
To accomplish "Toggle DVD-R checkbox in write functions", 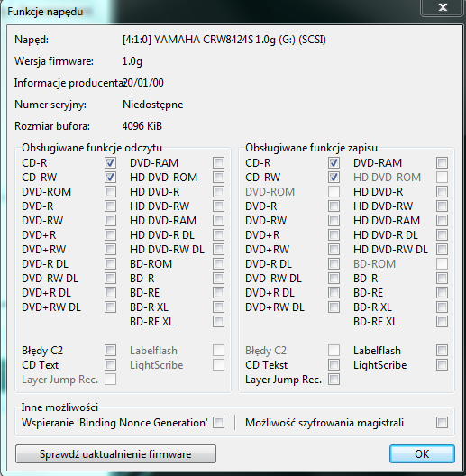I will click(334, 206).
